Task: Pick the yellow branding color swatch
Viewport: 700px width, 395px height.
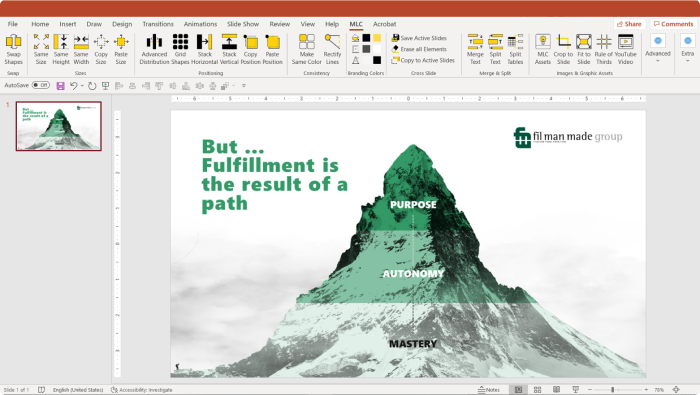Action: tap(377, 38)
